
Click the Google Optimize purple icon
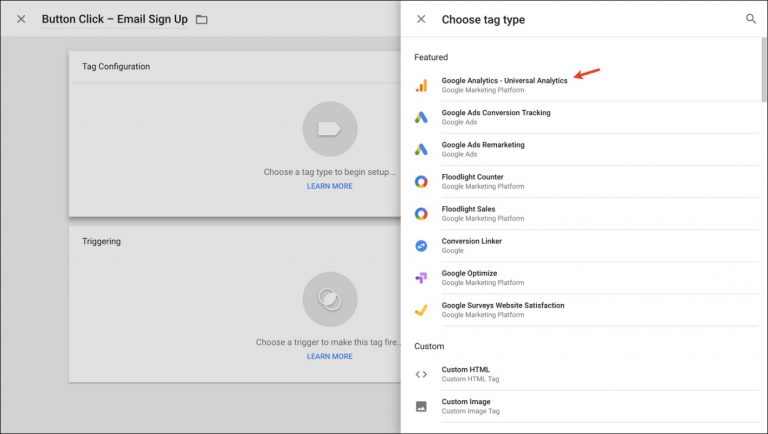click(x=421, y=277)
